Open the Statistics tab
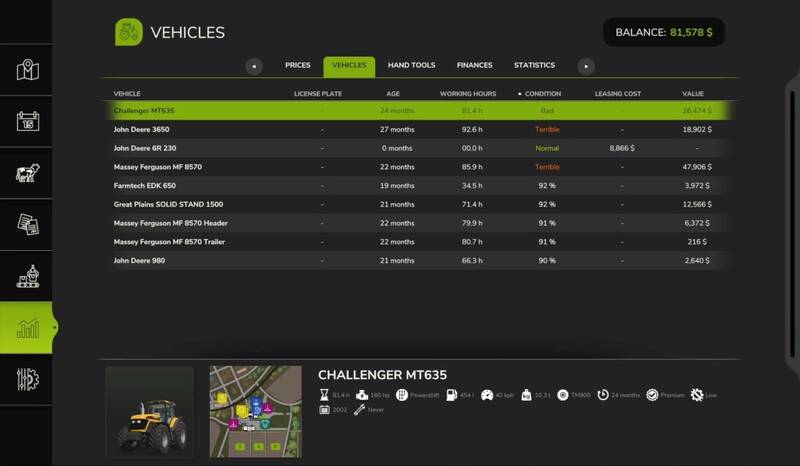This screenshot has height=466, width=800. pos(534,65)
